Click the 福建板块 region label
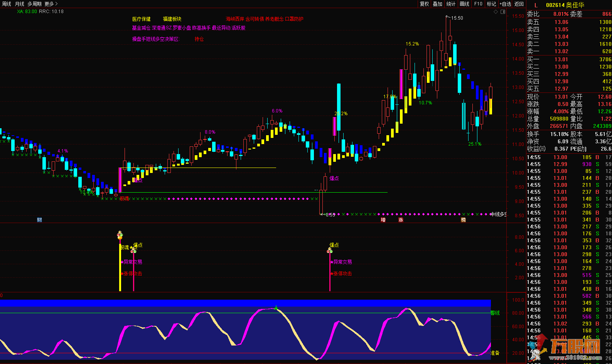The width and height of the screenshot is (612, 364). click(172, 19)
